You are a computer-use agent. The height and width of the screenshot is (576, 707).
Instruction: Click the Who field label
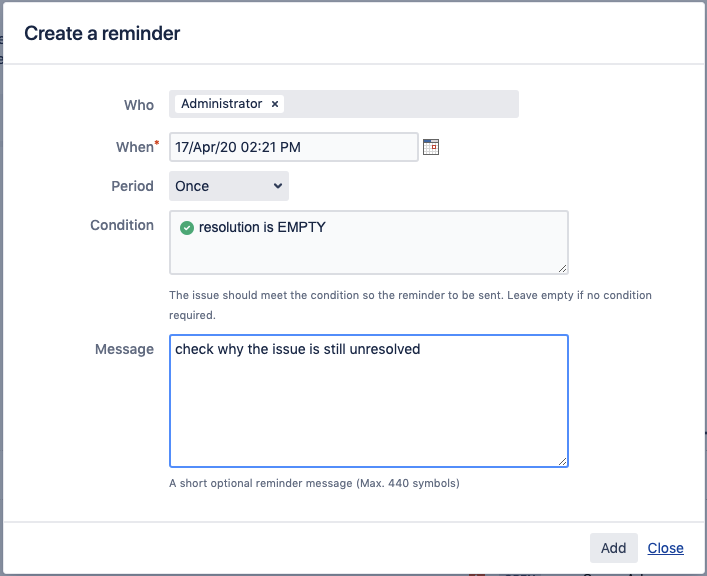tap(139, 105)
